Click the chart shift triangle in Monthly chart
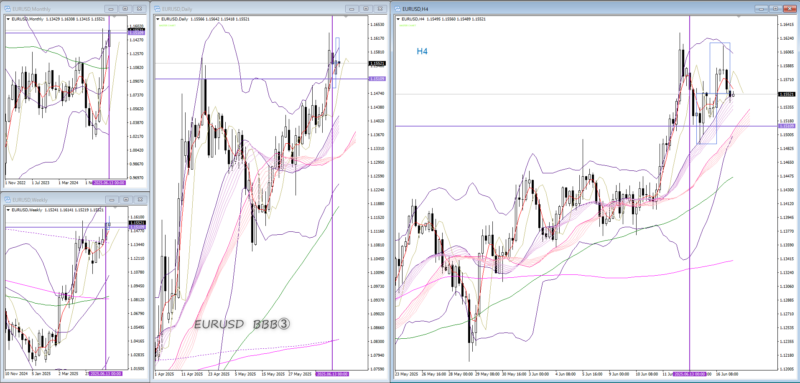The image size is (800, 383). point(114,17)
